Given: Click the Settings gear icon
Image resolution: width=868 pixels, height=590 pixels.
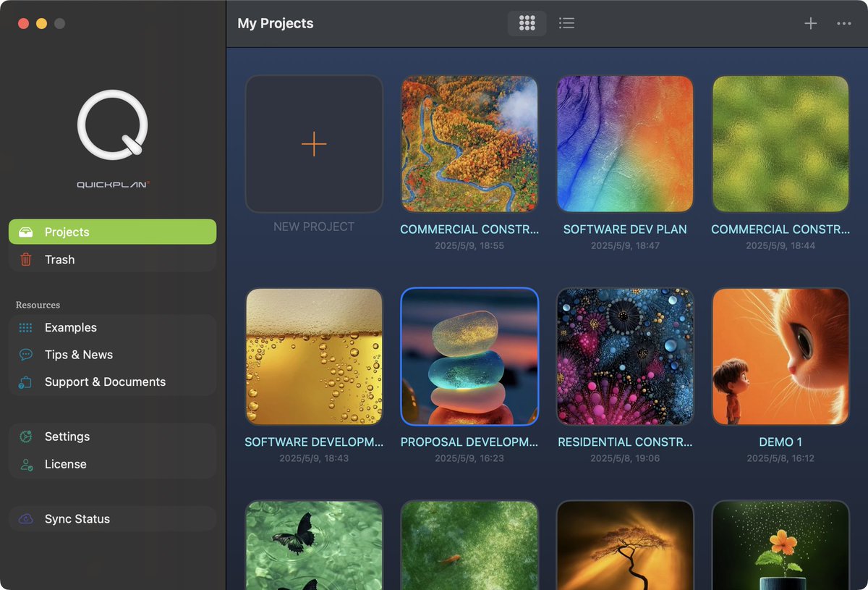Looking at the screenshot, I should click(x=26, y=437).
